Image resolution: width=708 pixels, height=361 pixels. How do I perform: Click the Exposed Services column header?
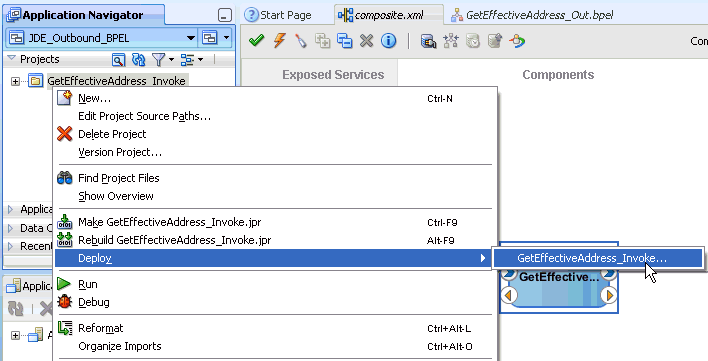333,75
